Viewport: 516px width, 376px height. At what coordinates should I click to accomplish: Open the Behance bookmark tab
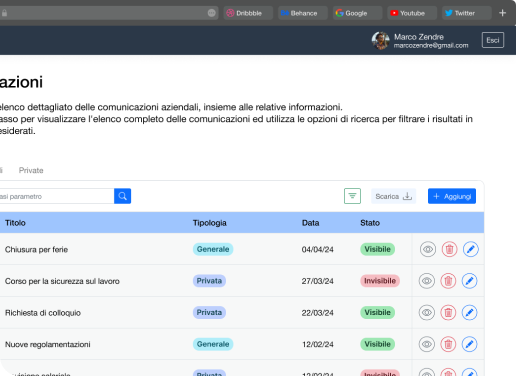click(x=303, y=13)
